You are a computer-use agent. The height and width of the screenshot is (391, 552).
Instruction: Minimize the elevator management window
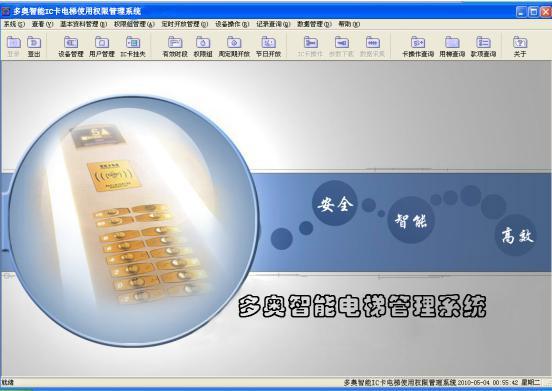[x=521, y=12]
